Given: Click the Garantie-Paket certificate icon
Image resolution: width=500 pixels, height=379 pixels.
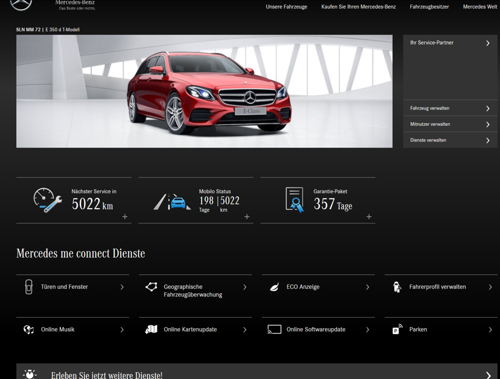Looking at the screenshot, I should 295,200.
